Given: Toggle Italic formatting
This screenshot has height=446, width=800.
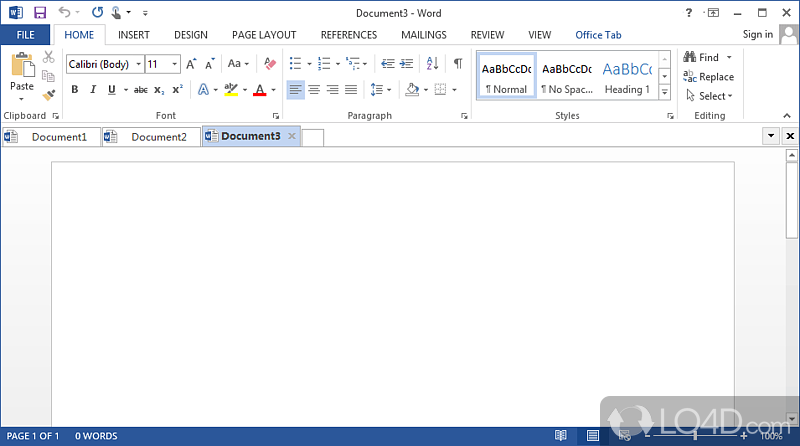Looking at the screenshot, I should click(93, 90).
